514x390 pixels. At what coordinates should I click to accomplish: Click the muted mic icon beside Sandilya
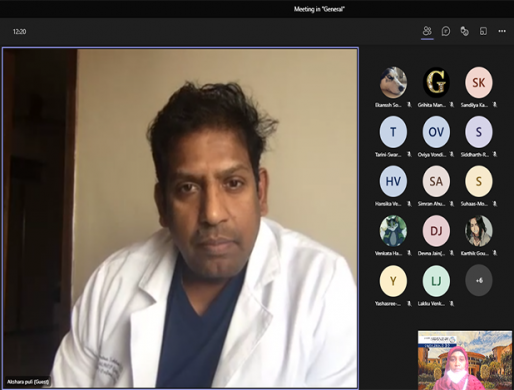495,105
